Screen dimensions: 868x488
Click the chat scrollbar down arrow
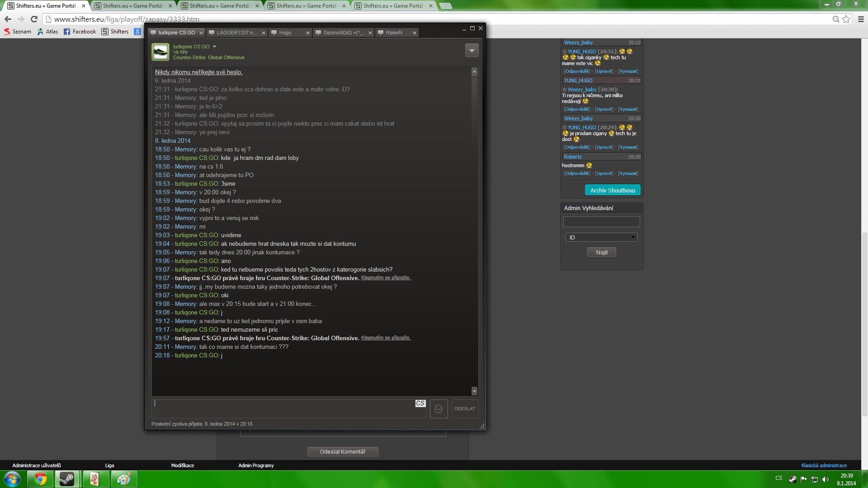[x=474, y=391]
